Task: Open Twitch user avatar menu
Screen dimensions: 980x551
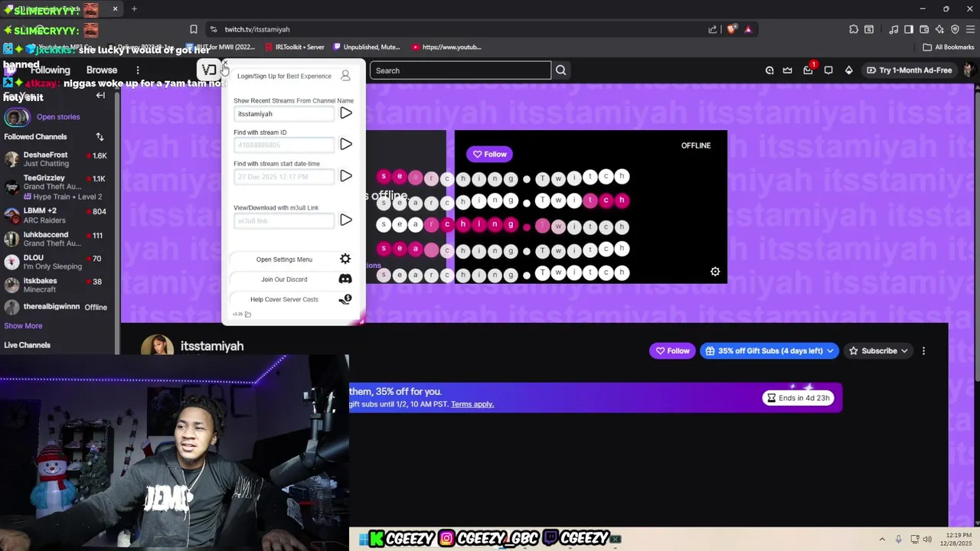Action: click(x=969, y=70)
